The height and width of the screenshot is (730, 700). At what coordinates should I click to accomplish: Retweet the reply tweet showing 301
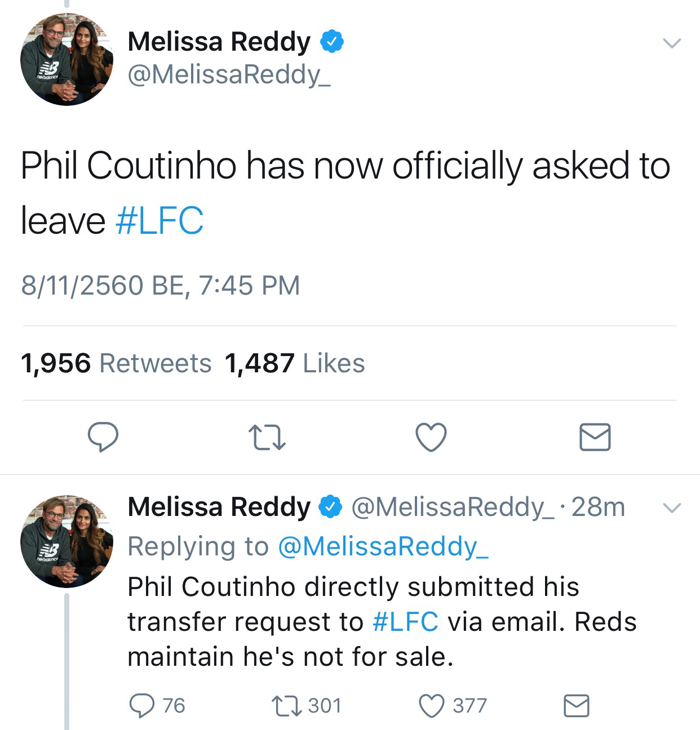coord(306,705)
